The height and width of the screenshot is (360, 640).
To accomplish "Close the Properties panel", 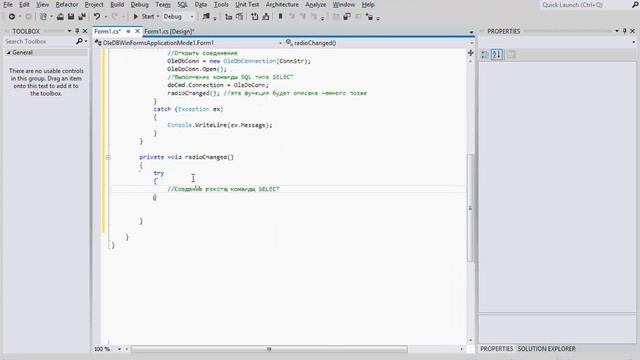I will [x=632, y=31].
